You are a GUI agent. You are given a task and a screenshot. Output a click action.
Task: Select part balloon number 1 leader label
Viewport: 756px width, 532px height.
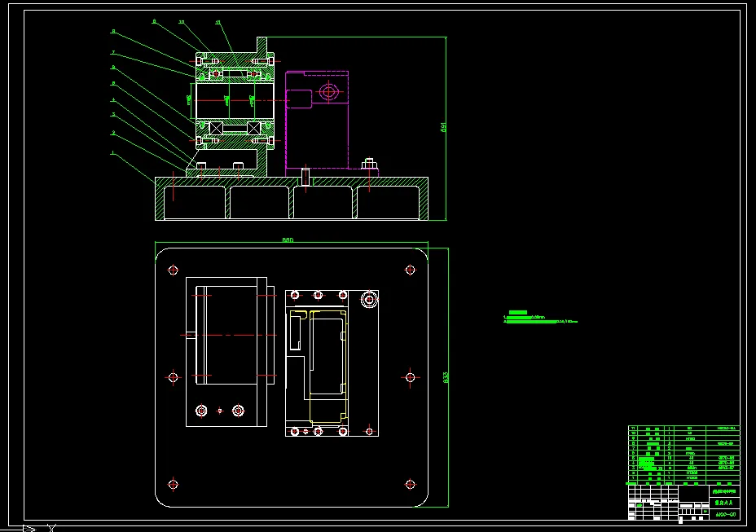pos(112,153)
